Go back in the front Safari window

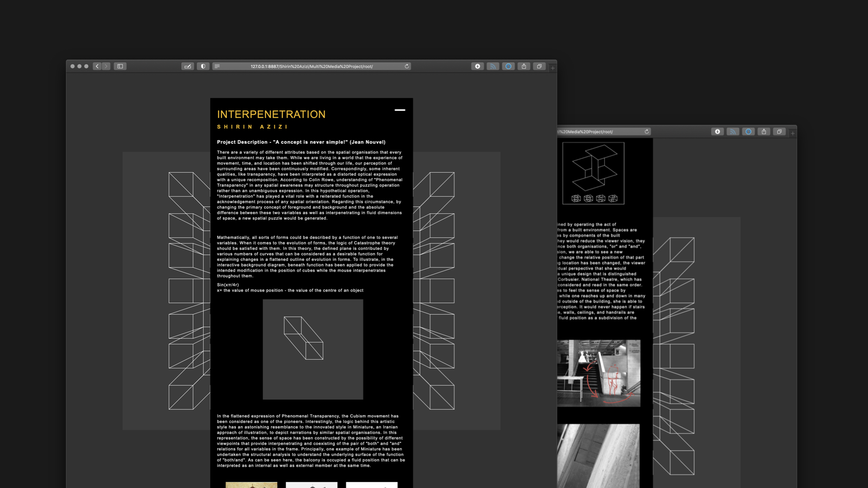[97, 66]
